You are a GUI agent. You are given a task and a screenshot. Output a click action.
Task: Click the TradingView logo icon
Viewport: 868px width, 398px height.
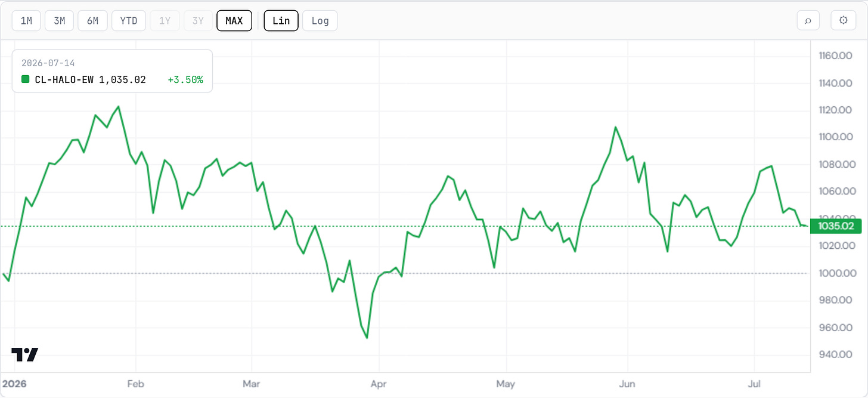pos(25,354)
